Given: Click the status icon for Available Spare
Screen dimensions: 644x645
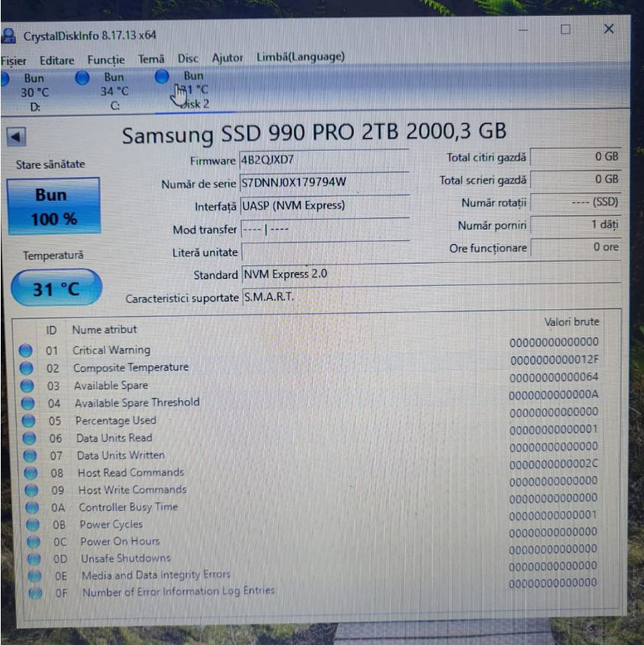Looking at the screenshot, I should tap(27, 386).
